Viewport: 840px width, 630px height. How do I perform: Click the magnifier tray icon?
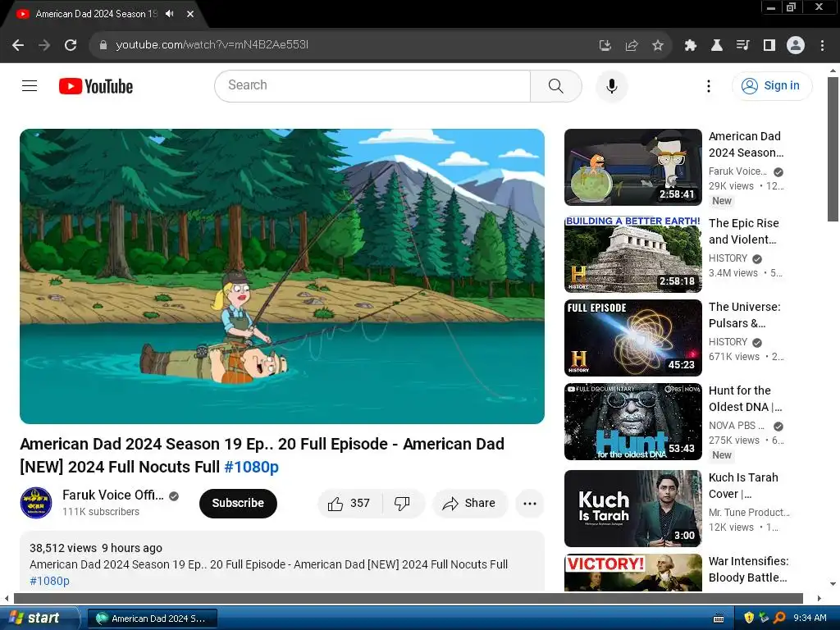779,618
